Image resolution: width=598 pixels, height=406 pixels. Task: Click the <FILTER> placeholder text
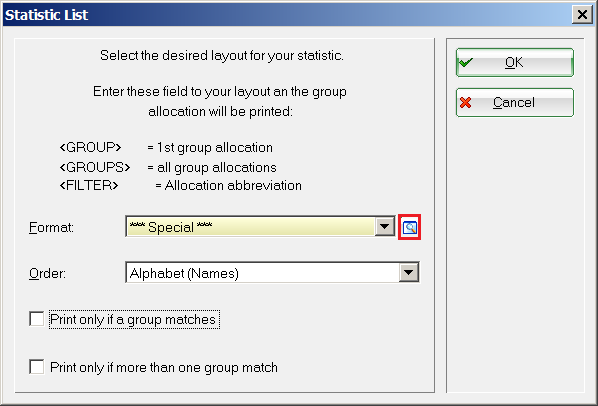coord(89,186)
